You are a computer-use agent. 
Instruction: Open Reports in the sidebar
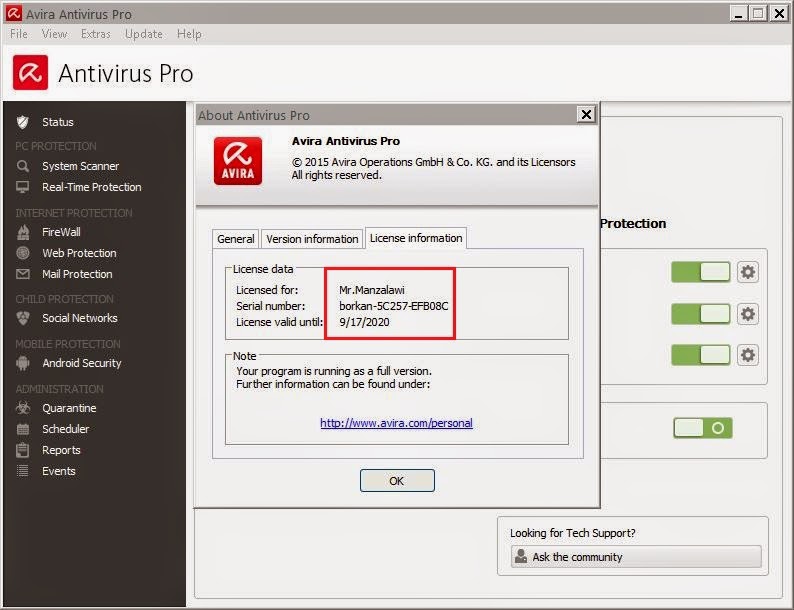[61, 450]
